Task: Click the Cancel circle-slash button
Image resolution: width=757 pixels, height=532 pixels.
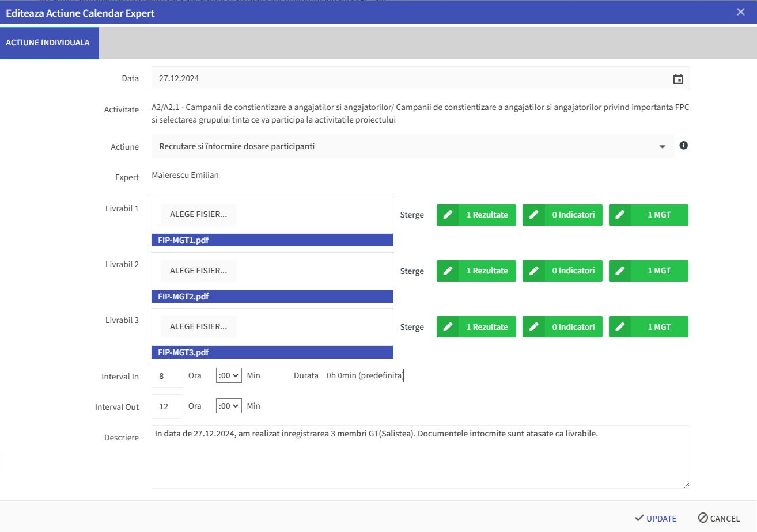Action: tap(719, 518)
